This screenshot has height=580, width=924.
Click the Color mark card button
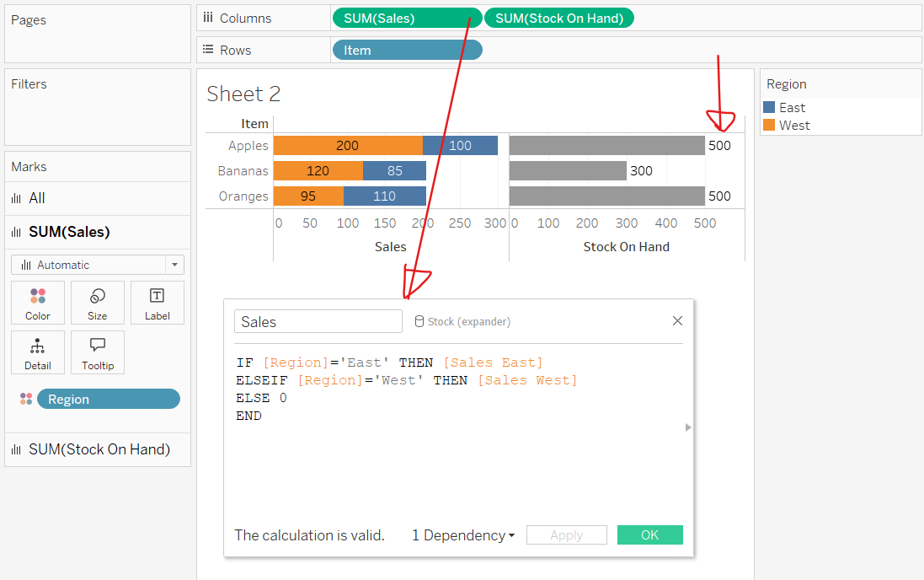click(x=37, y=303)
